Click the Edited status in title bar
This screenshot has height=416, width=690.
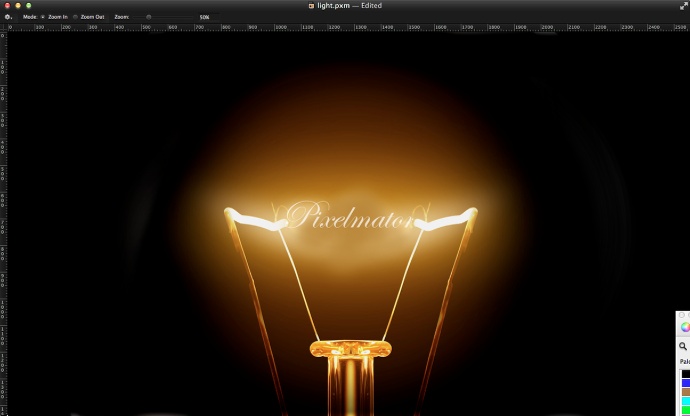(371, 6)
